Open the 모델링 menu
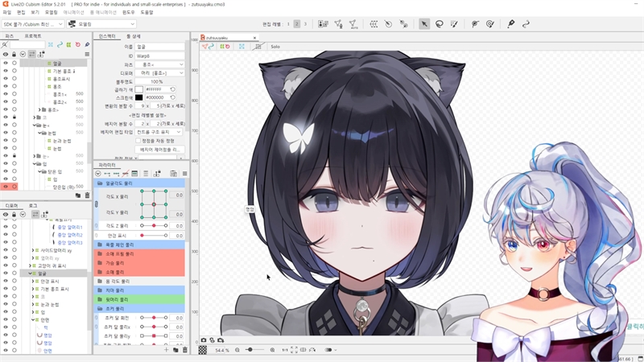644x362 pixels. pyautogui.click(x=51, y=13)
